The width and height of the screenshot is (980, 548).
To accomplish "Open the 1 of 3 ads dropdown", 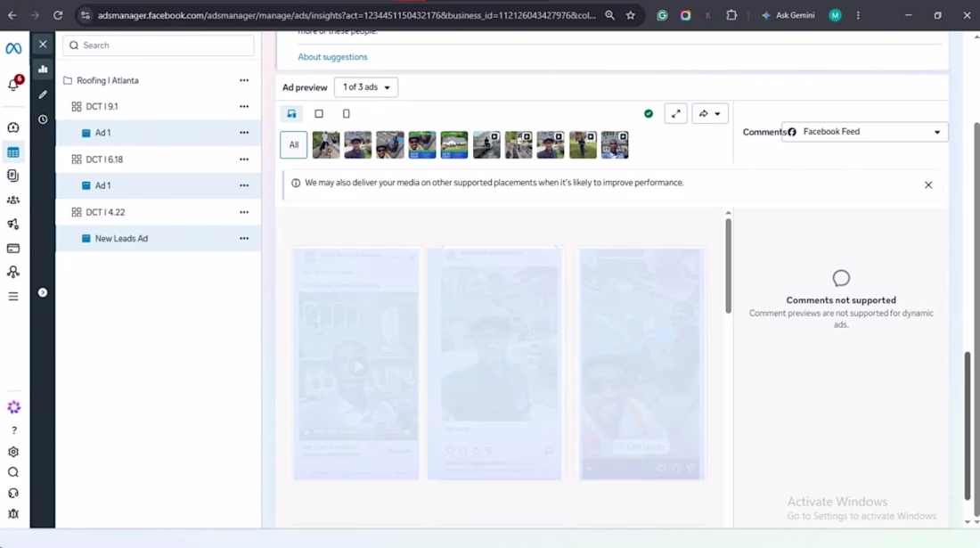I will tap(366, 87).
